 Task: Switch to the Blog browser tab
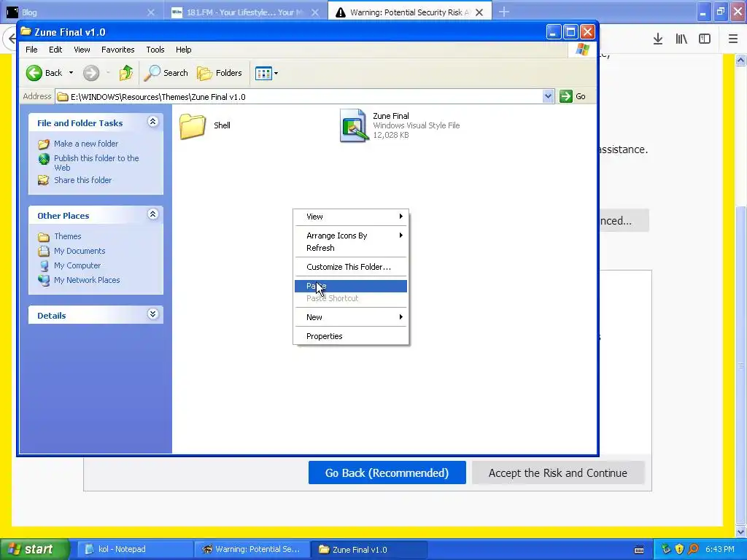[81, 12]
